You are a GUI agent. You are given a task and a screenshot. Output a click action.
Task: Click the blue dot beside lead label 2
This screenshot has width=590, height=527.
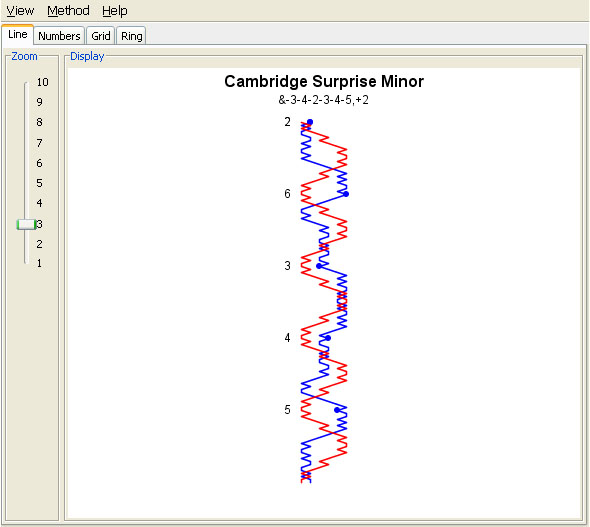(x=310, y=122)
